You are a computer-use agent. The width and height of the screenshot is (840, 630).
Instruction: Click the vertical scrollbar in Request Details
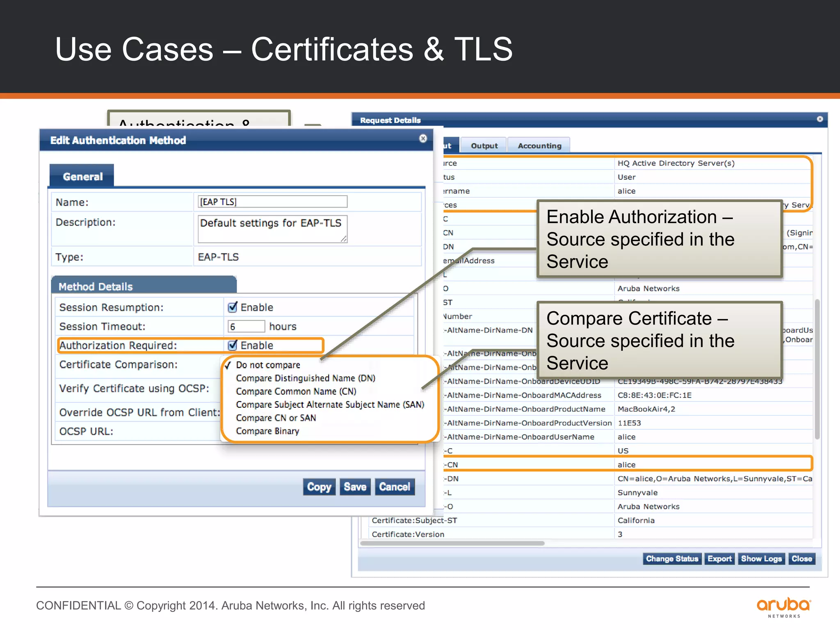tap(817, 369)
